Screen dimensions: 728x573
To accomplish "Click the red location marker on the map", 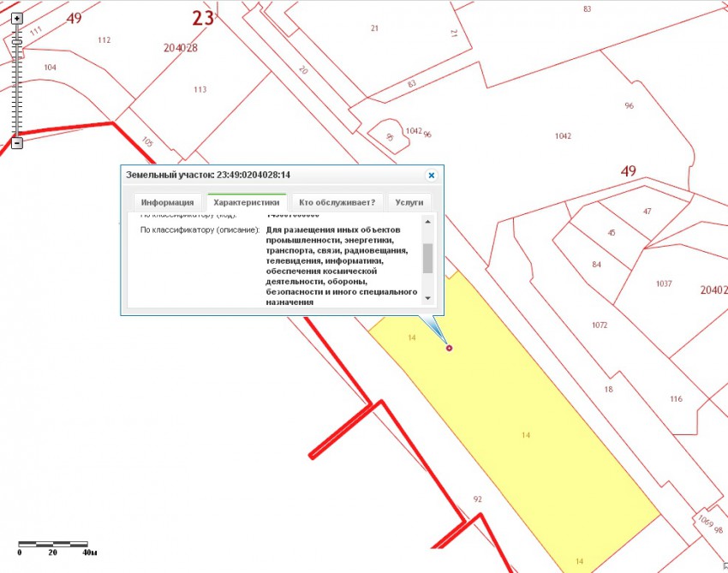I will pos(450,348).
